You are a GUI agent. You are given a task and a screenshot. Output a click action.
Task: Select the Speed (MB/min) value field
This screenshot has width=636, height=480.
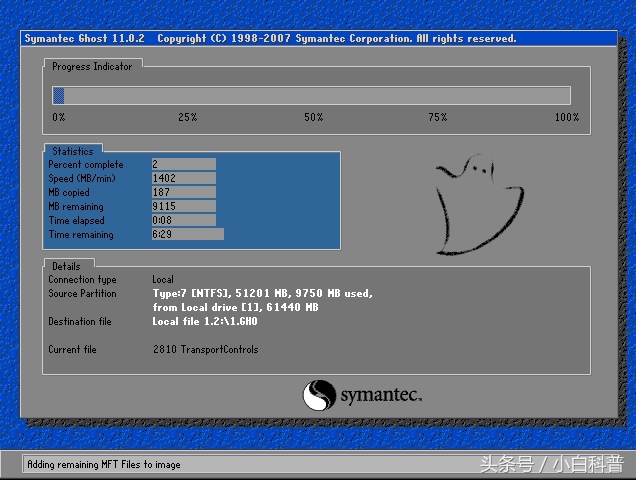183,178
